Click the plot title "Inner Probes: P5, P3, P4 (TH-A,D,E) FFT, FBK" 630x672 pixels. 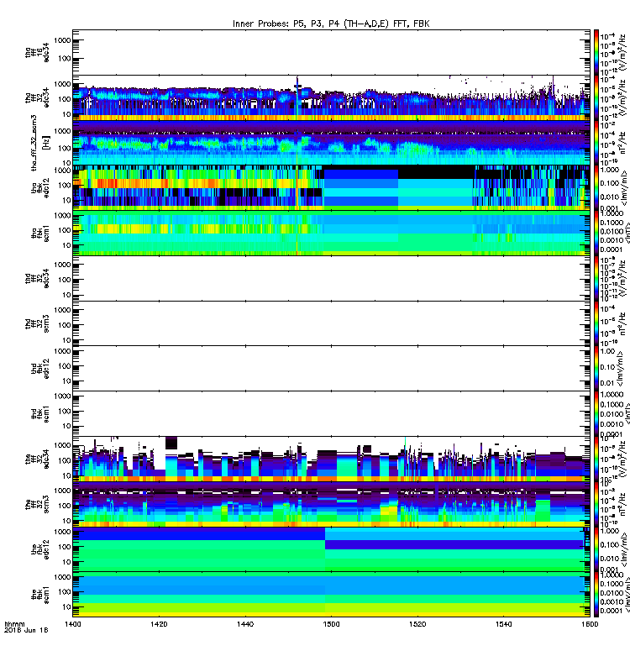[331, 24]
